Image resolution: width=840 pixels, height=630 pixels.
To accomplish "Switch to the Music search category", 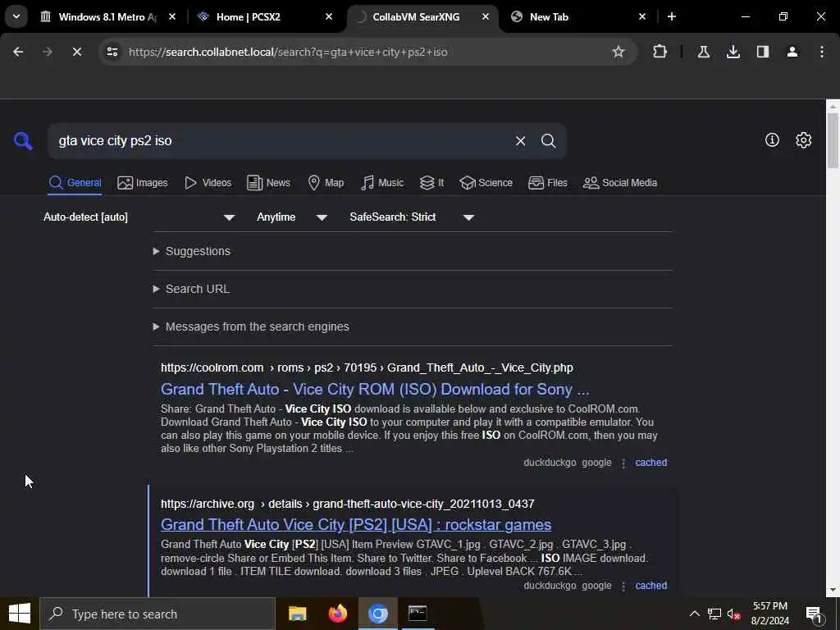I will click(x=382, y=183).
